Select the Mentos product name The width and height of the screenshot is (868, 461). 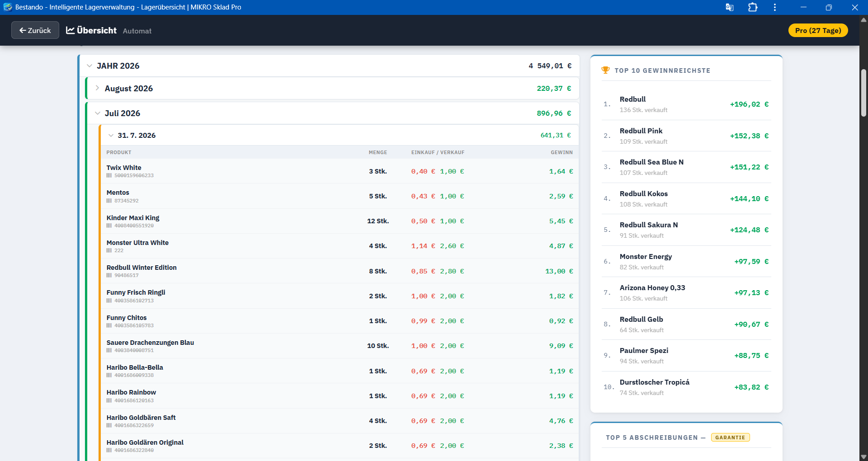(118, 193)
